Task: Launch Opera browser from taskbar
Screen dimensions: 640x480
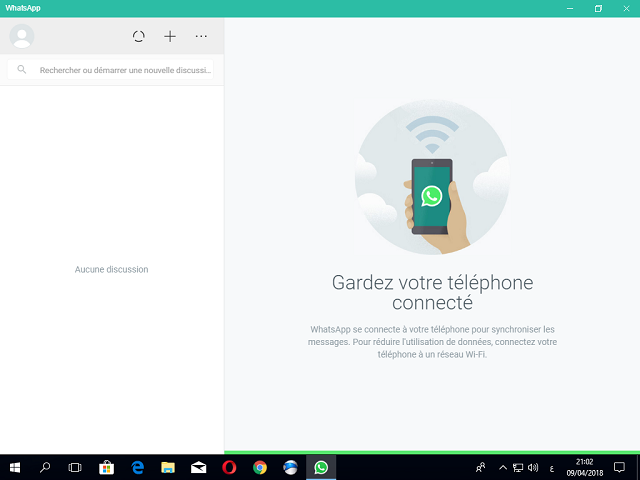Action: tap(229, 467)
